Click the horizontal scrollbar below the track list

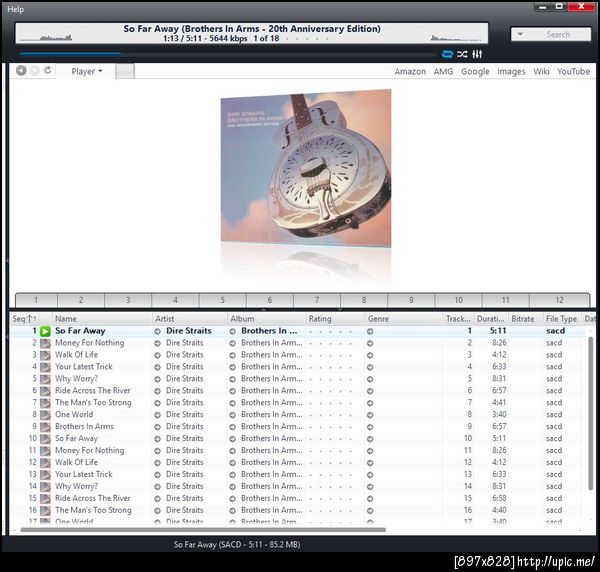click(203, 530)
